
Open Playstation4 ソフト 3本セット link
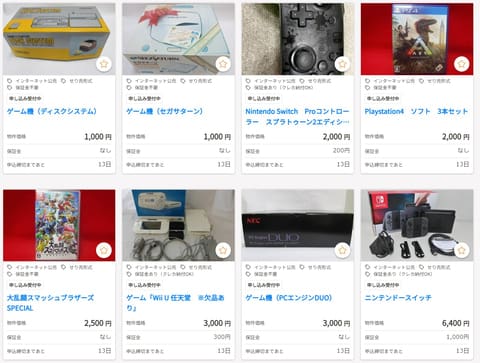pyautogui.click(x=416, y=111)
